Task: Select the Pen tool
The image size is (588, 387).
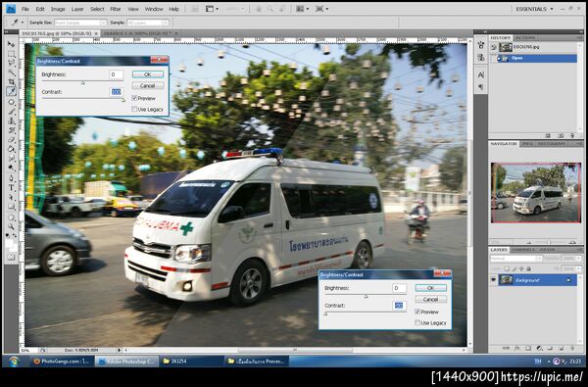Action: point(11,178)
